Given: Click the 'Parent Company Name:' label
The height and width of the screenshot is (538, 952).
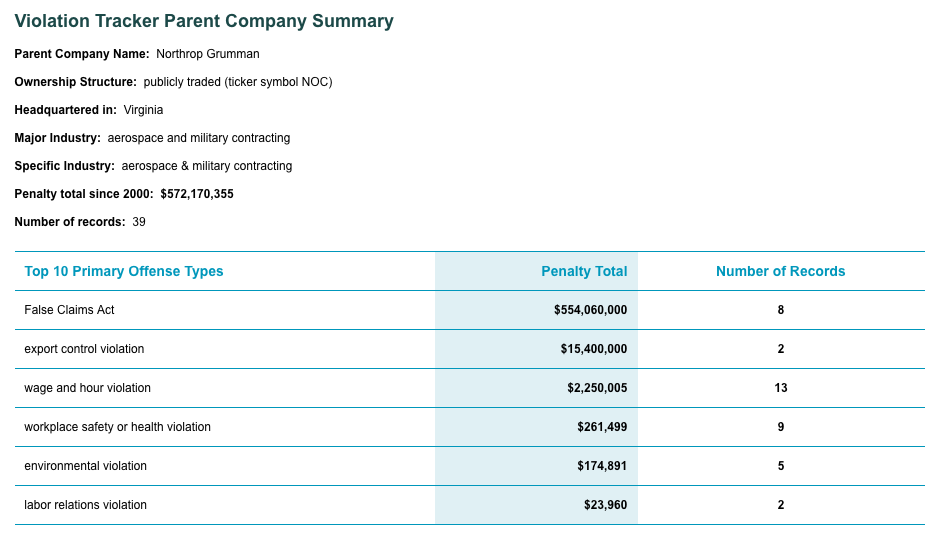Looking at the screenshot, I should [x=82, y=54].
